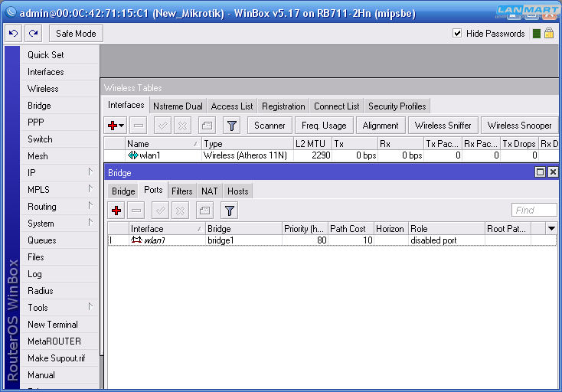
Task: Click disable X icon in Bridge window
Action: point(180,211)
